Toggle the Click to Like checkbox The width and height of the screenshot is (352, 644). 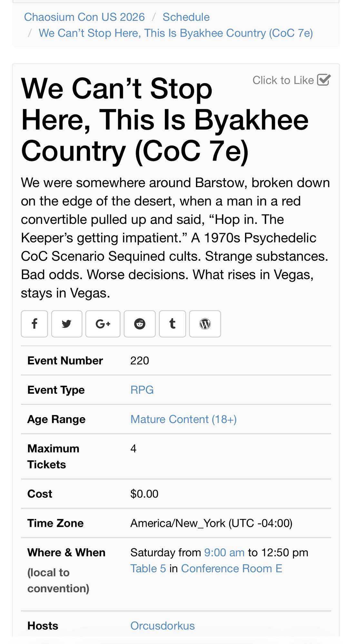[324, 80]
